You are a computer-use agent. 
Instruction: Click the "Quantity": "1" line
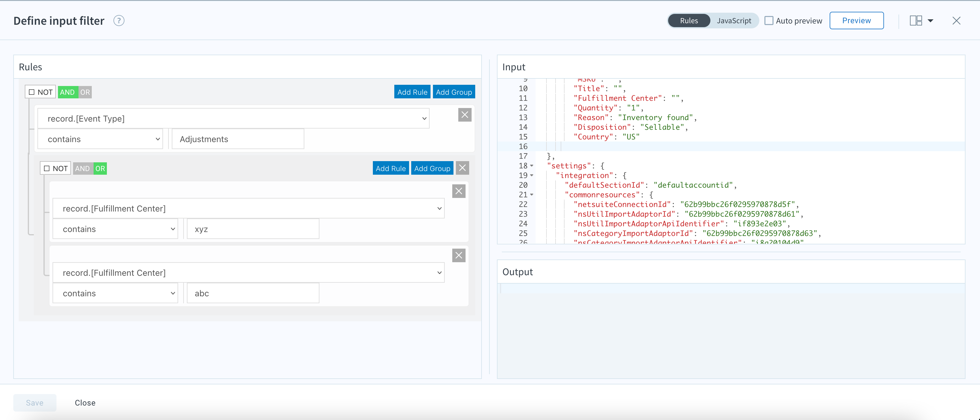point(608,108)
